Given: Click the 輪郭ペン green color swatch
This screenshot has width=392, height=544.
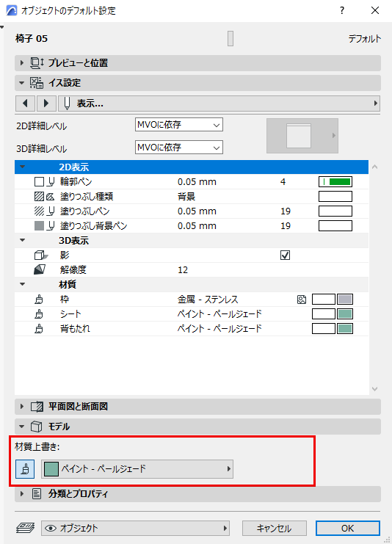Looking at the screenshot, I should pyautogui.click(x=335, y=182).
